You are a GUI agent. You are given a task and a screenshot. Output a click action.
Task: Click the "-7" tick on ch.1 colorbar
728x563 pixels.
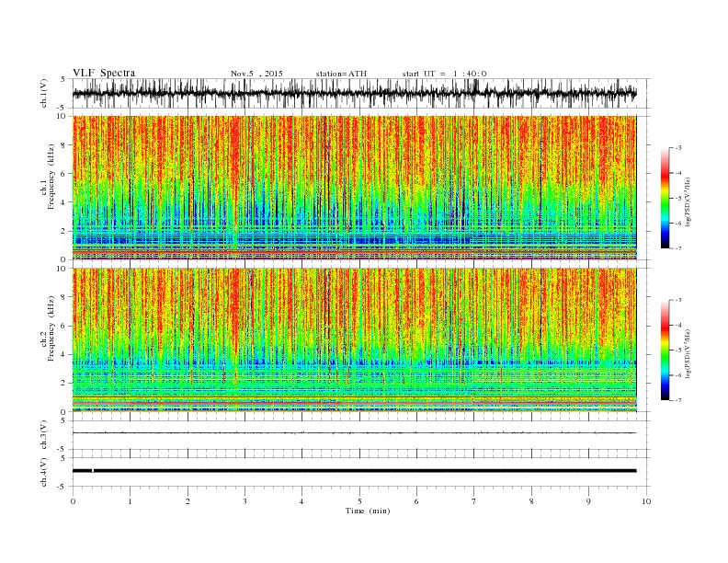tap(677, 249)
